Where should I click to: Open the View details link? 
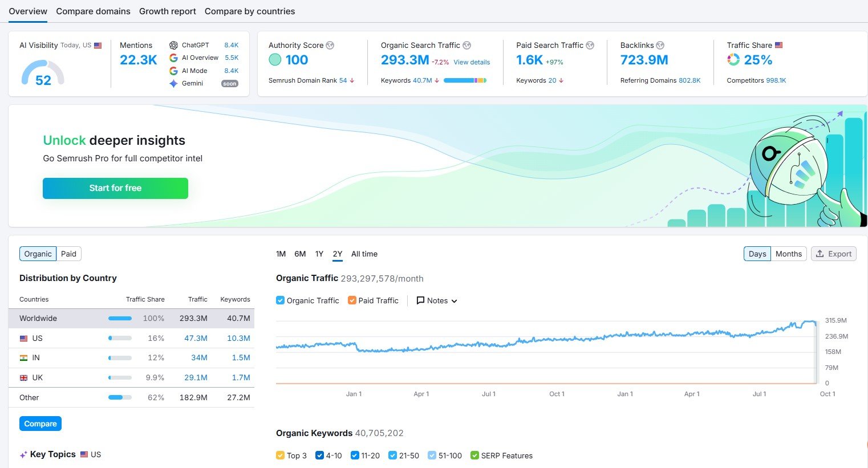pos(471,62)
